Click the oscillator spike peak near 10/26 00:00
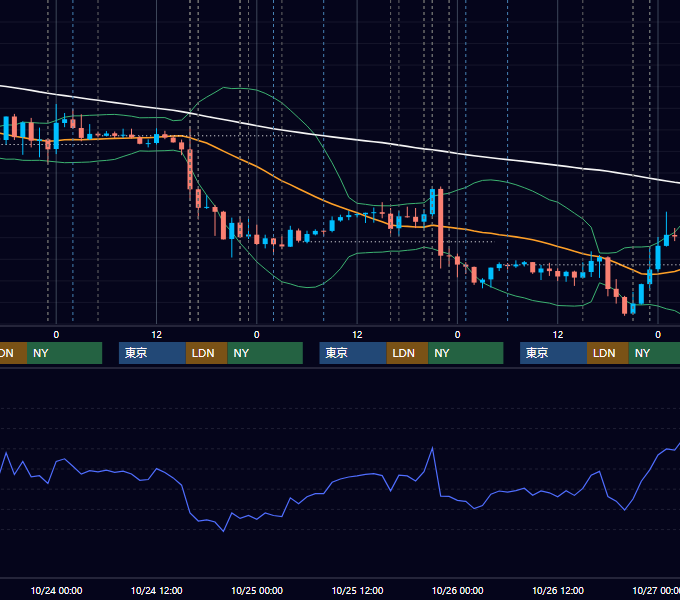 tap(432, 448)
